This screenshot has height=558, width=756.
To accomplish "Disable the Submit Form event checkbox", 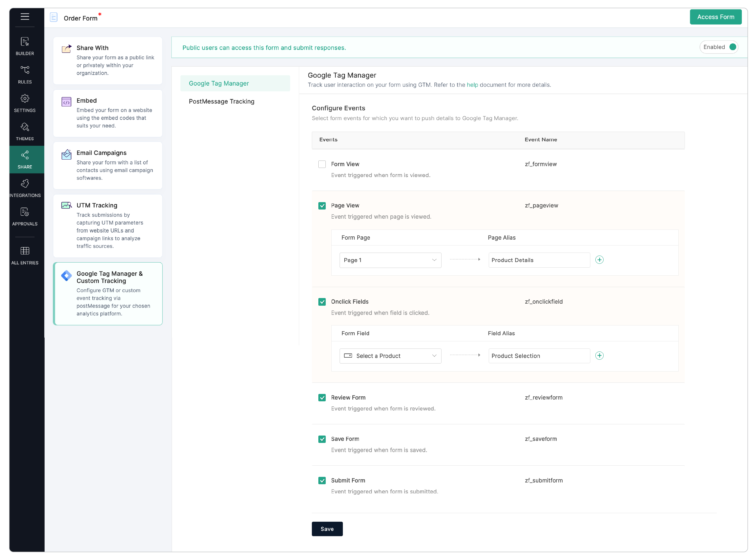I will click(322, 480).
